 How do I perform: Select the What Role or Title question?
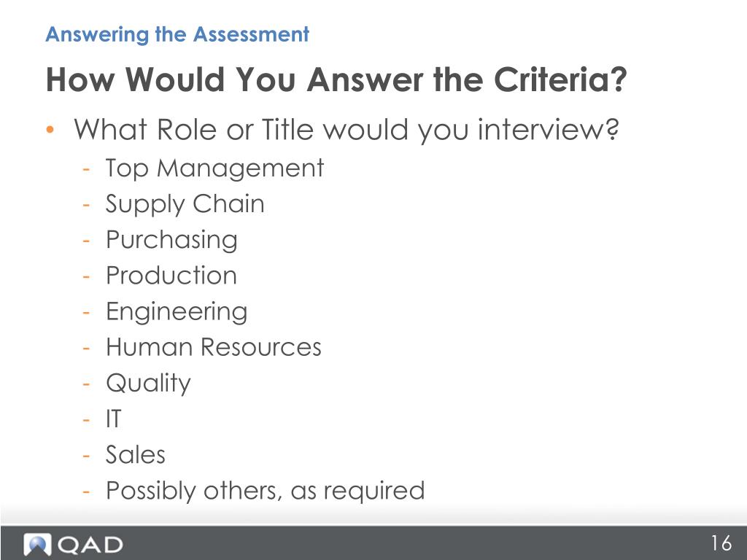(347, 130)
